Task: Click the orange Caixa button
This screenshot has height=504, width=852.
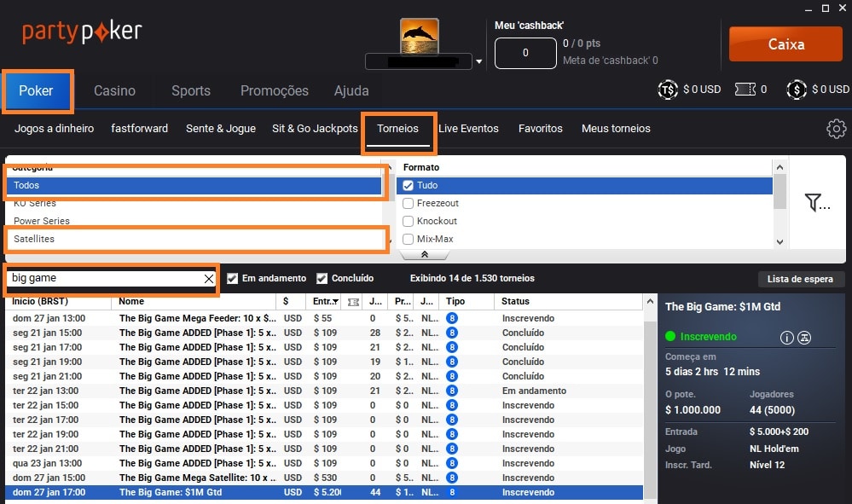Action: tap(785, 44)
